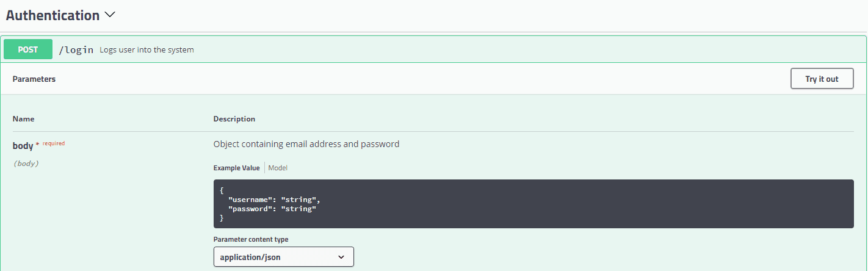Switch to the Model tab
This screenshot has height=271, width=868.
pos(278,168)
